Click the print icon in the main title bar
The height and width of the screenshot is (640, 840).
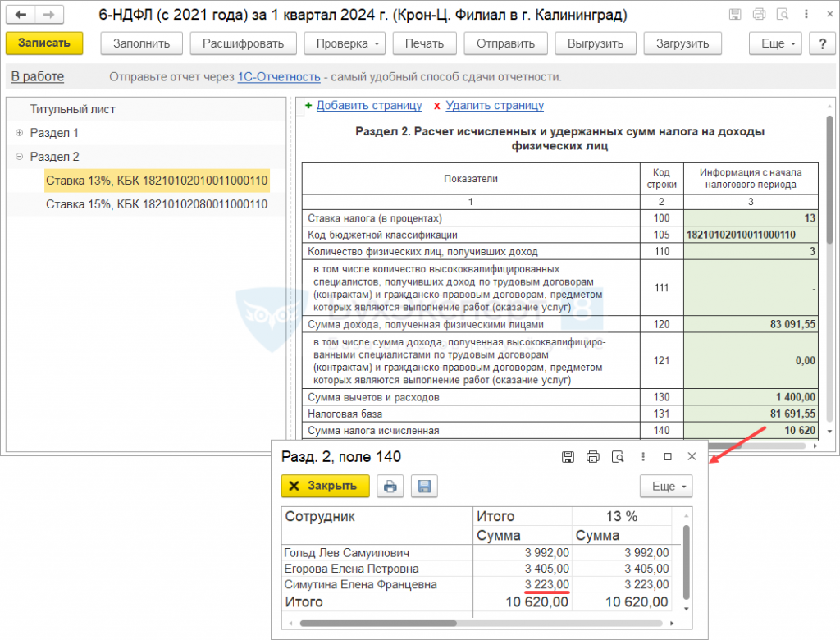tap(760, 15)
